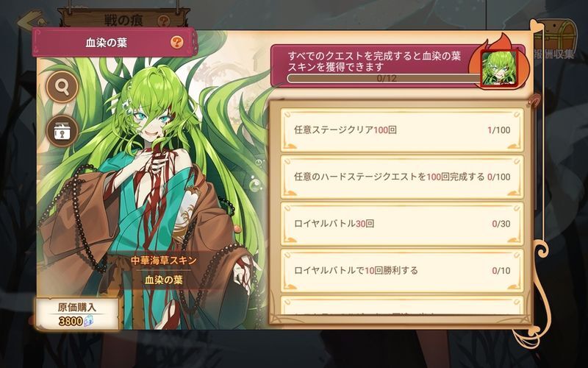This screenshot has height=368, width=588.
Task: Click the 戦の痕 hanging sign header
Action: [123, 19]
